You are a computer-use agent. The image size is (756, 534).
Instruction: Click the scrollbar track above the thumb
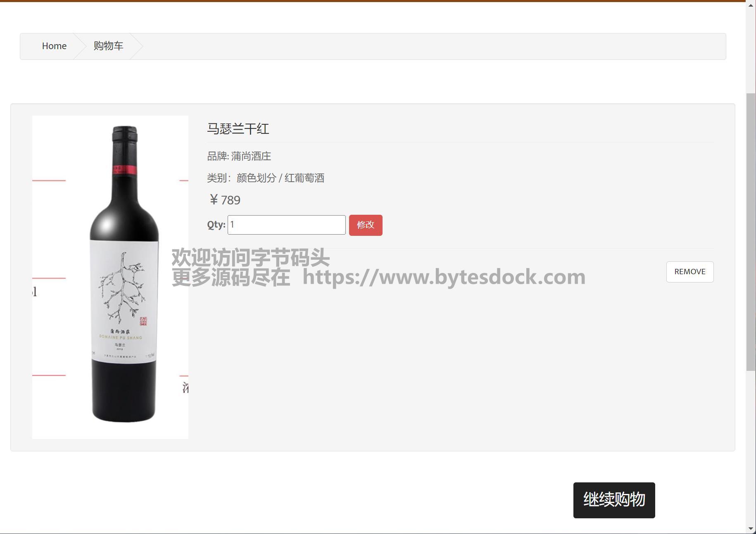(751, 52)
